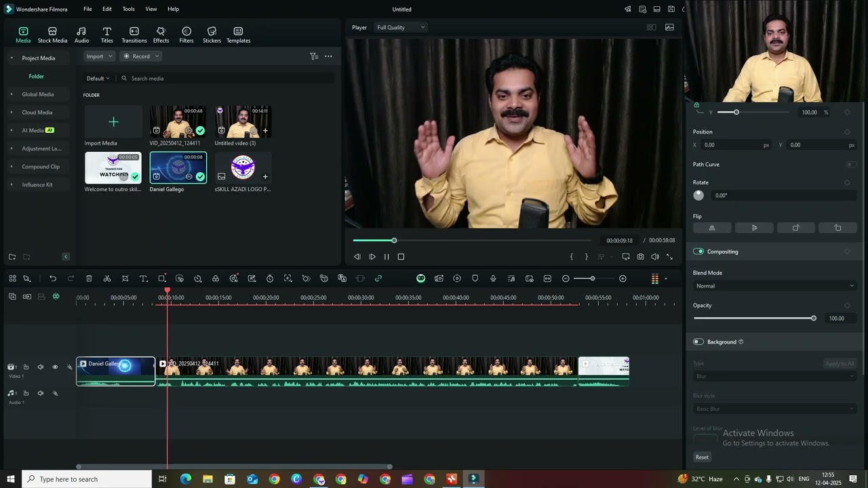Click the marker shield icon in timeline toolbar
The height and width of the screenshot is (488, 868).
475,279
